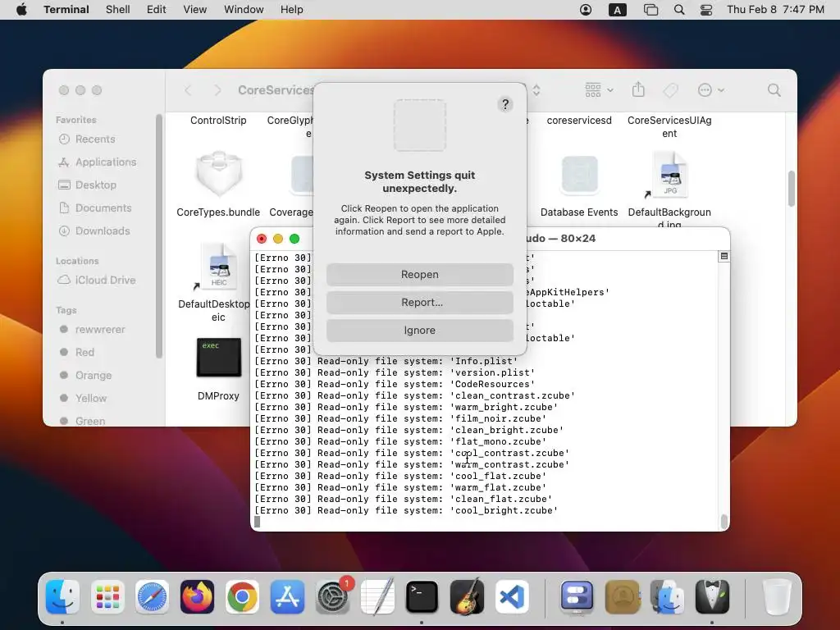Open the help question mark button
The width and height of the screenshot is (840, 630).
504,104
